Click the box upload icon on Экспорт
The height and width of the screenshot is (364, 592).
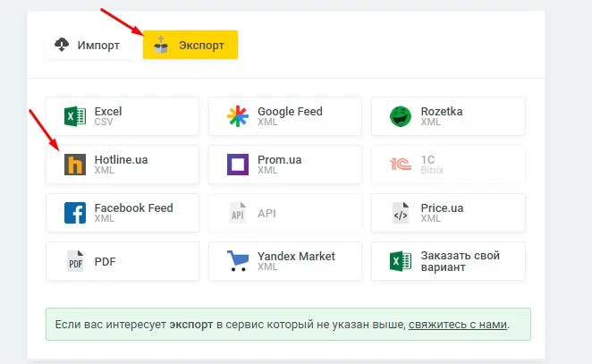(x=161, y=45)
